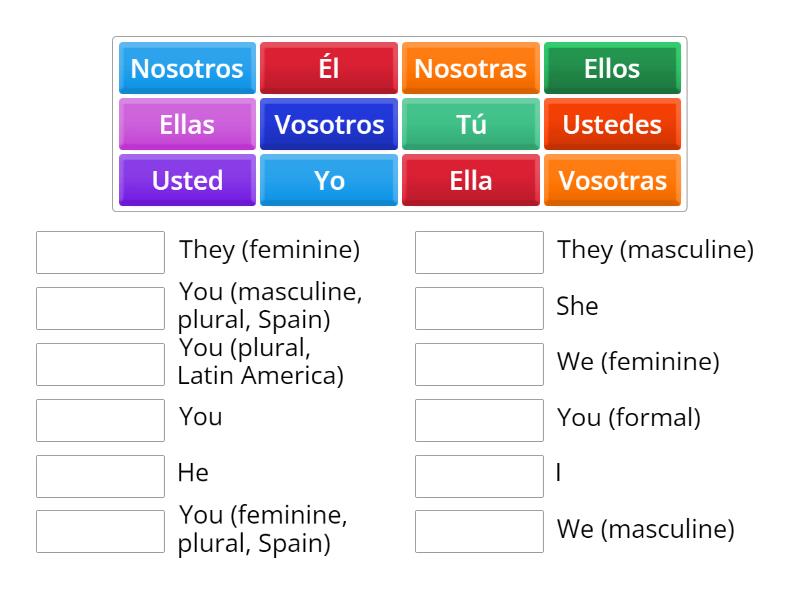Select the Ellos tile

coord(612,68)
